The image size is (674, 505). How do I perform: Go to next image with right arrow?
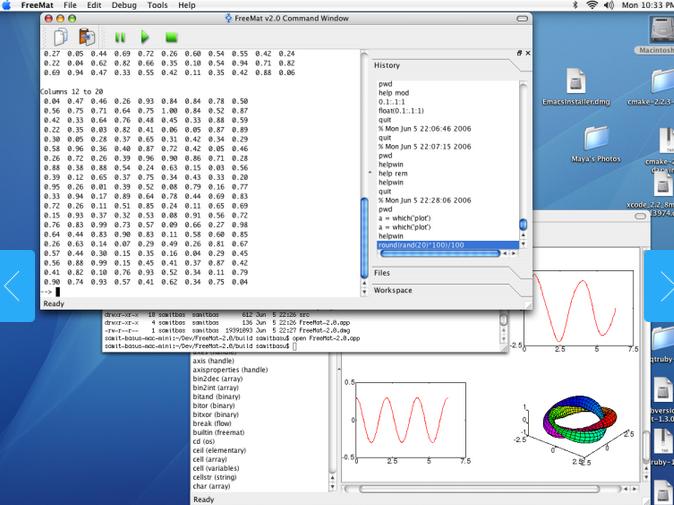pos(659,286)
